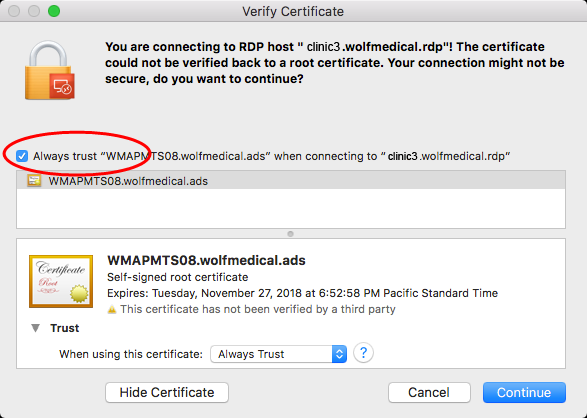587x418 pixels.
Task: Click the blue dropdown stepper arrows
Action: (339, 354)
